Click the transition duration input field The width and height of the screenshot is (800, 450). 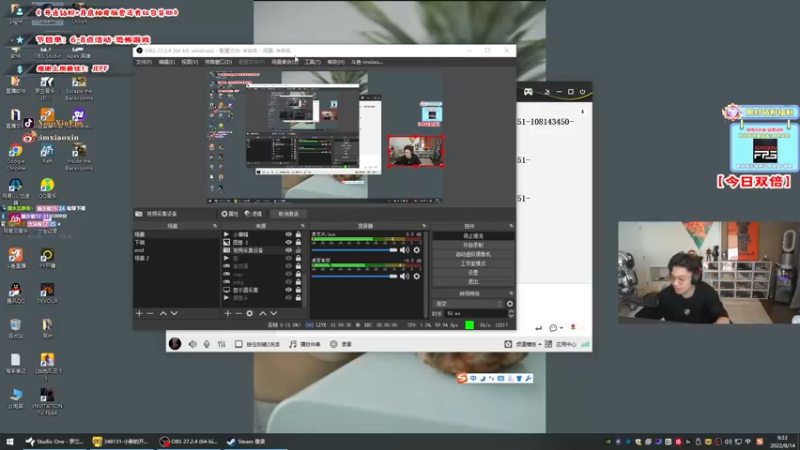pos(476,313)
